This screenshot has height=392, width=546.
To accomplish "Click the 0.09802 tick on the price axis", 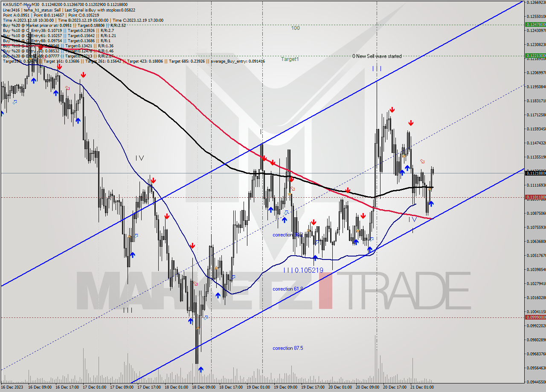I will coord(536,340).
